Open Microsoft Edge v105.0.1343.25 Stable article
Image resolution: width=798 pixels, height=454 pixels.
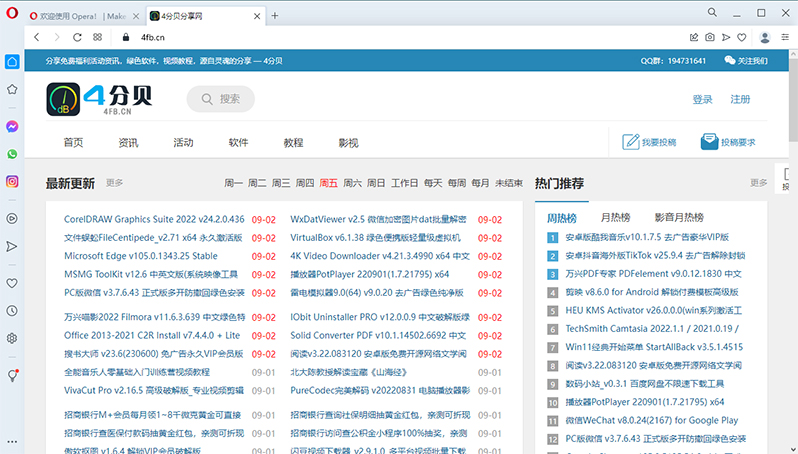coord(140,256)
